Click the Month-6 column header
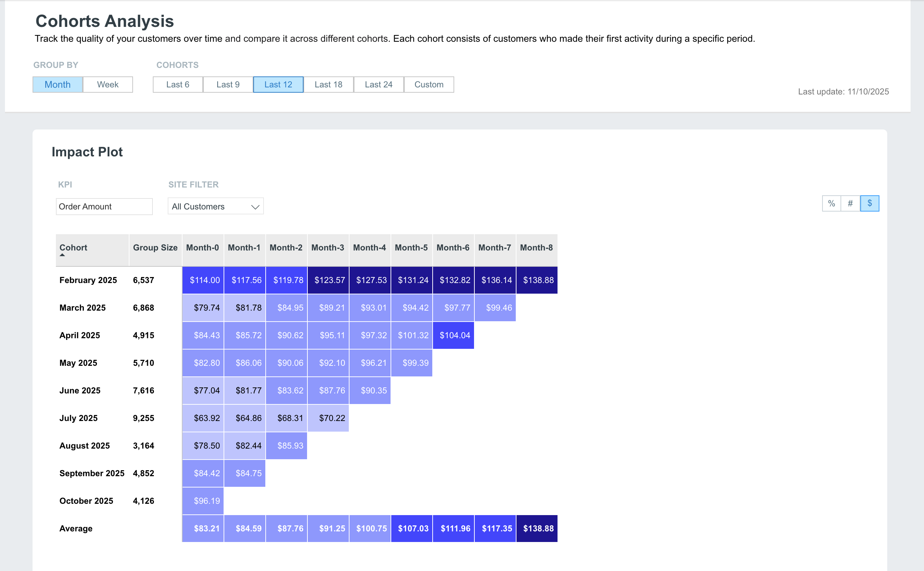924x571 pixels. [453, 250]
